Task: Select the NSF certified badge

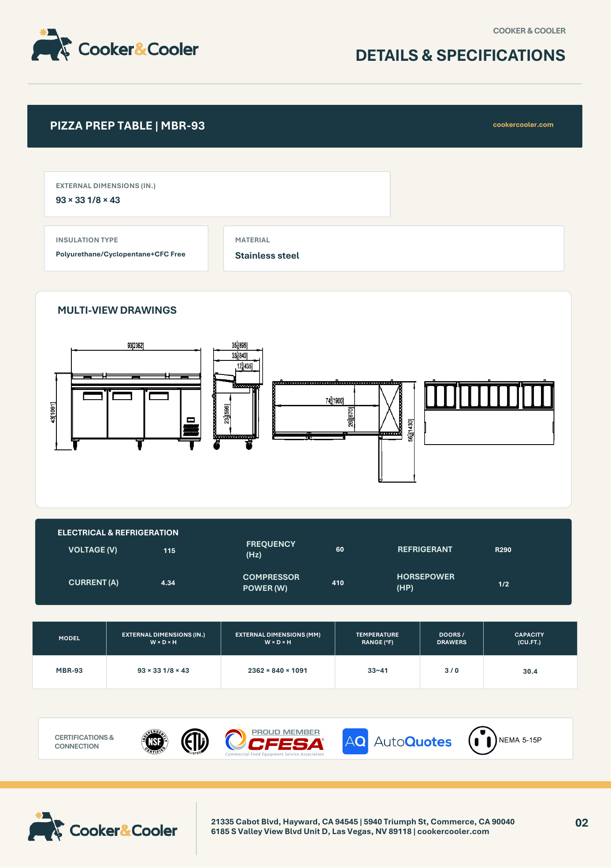Action: click(155, 742)
